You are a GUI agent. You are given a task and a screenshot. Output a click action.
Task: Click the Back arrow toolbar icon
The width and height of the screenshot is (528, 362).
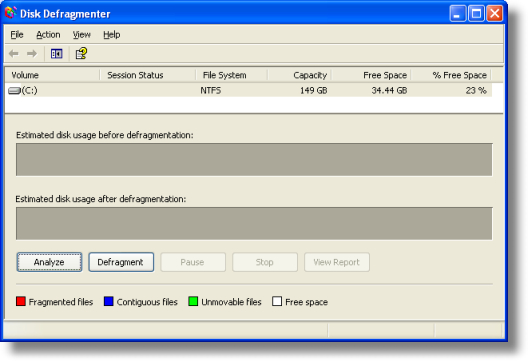pyautogui.click(x=14, y=54)
